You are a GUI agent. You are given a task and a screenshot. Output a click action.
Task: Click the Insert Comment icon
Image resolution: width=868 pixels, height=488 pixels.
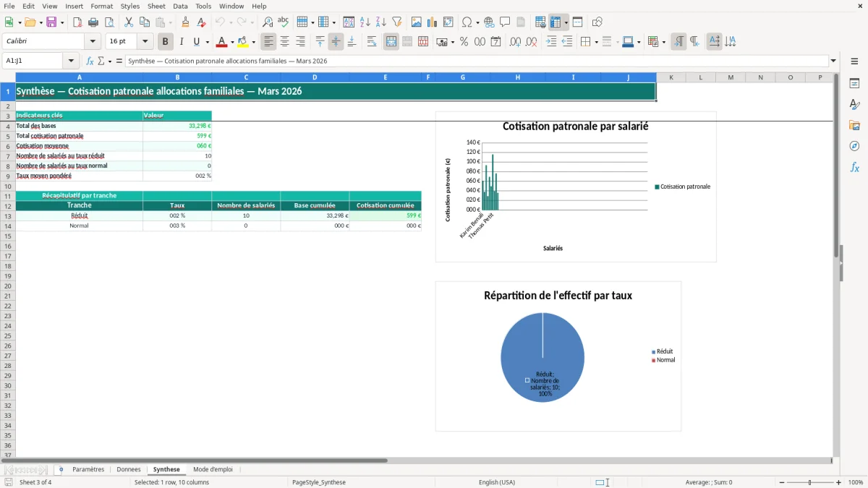[506, 22]
